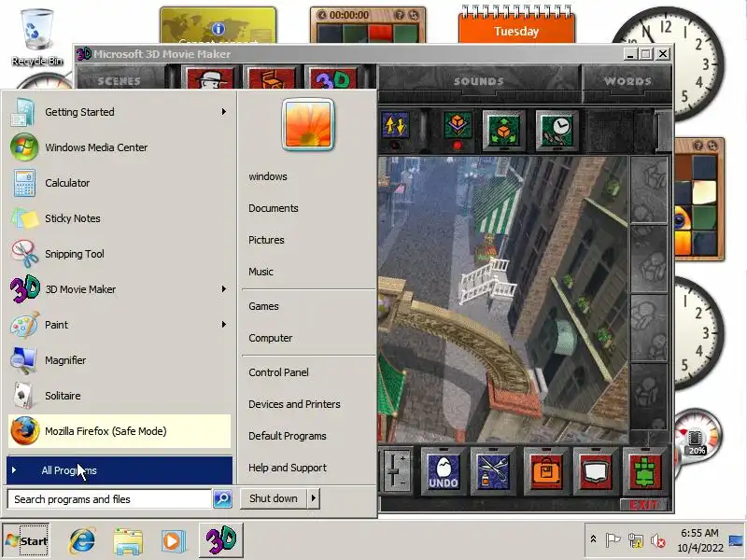Open the windows user folder link
747x560 pixels.
268,176
